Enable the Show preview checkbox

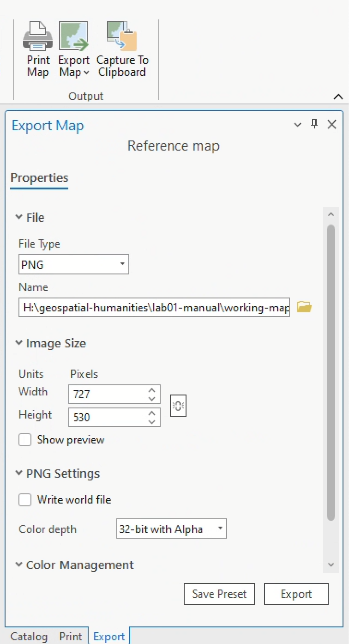tap(25, 440)
